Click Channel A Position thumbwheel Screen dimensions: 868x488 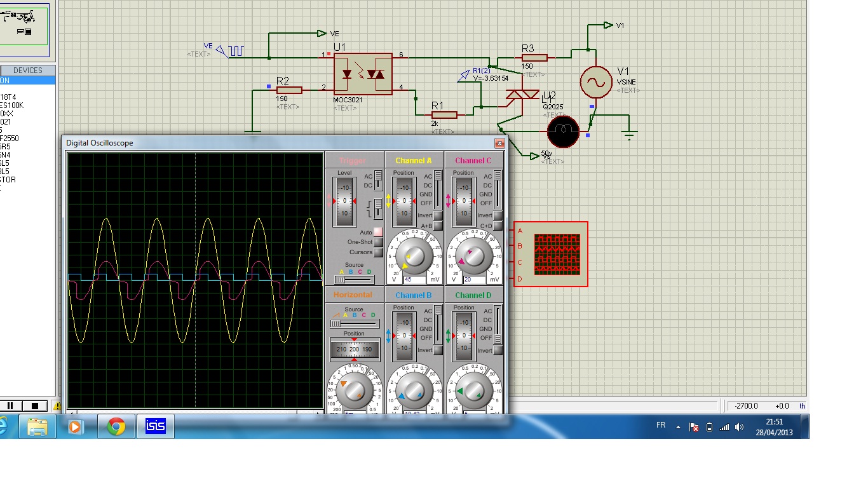point(404,201)
